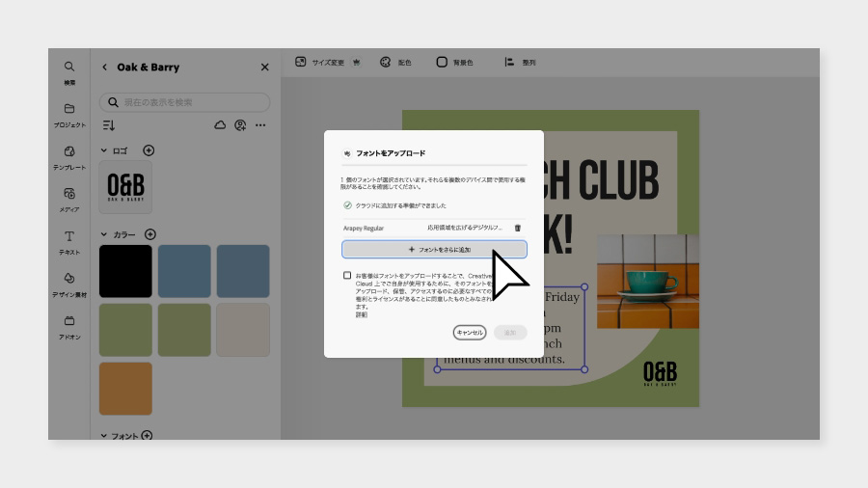Select the orange color swatch

(x=125, y=389)
